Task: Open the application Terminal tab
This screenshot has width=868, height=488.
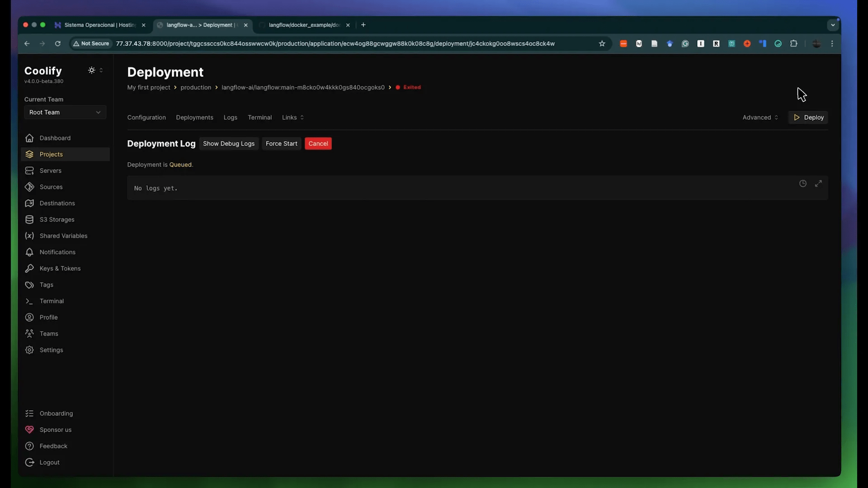Action: click(259, 117)
